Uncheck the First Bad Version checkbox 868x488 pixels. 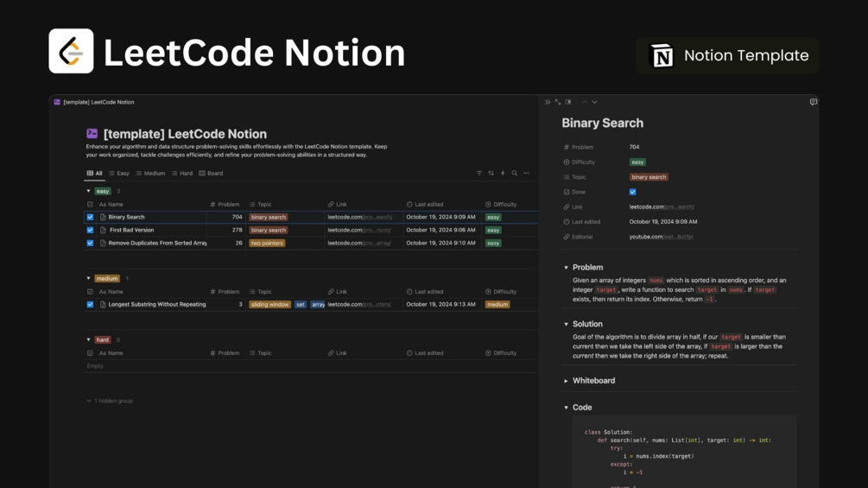pos(90,230)
